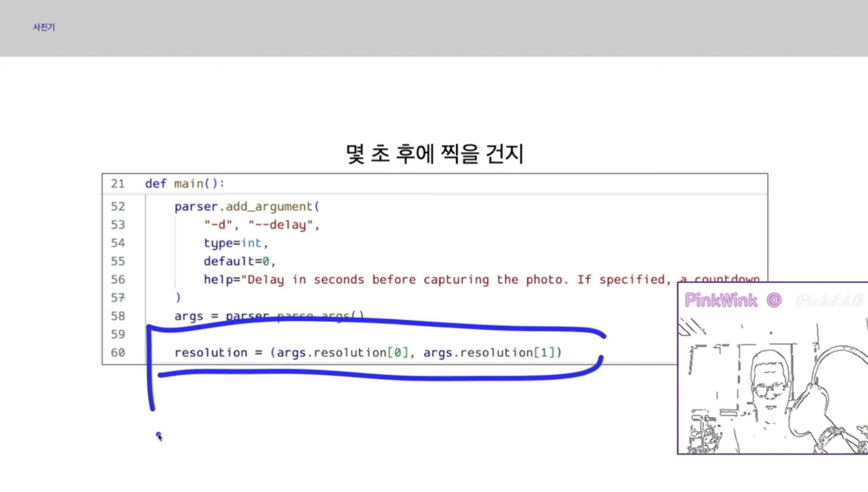Click the @ symbol beside PinkWink
The image size is (868, 492).
tap(774, 300)
